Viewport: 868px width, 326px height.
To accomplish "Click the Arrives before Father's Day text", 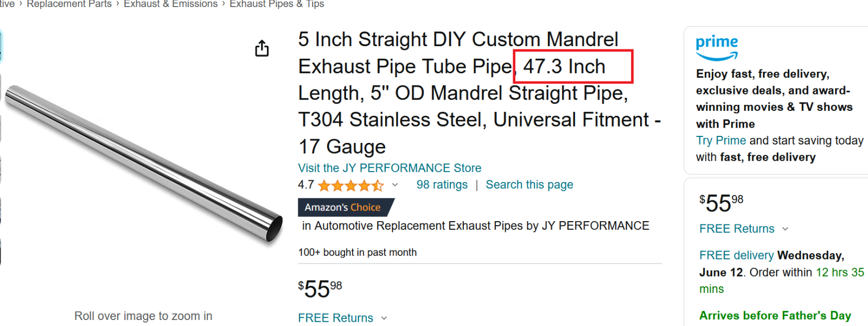I will point(775,316).
